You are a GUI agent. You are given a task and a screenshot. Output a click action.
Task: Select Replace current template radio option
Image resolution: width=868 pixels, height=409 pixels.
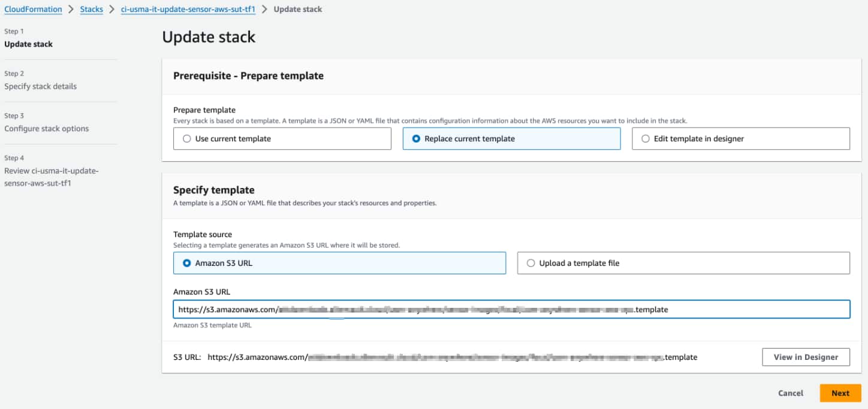point(511,138)
